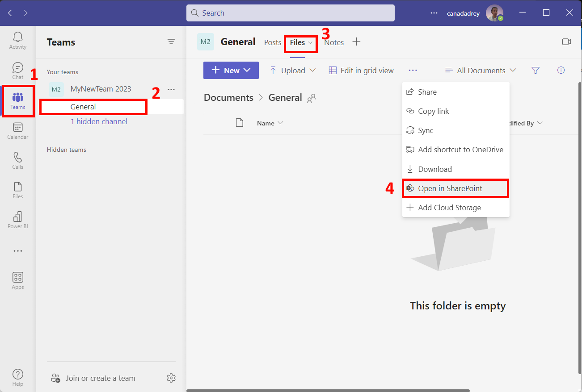Click the Documents breadcrumb
Image resolution: width=582 pixels, height=392 pixels.
(228, 98)
